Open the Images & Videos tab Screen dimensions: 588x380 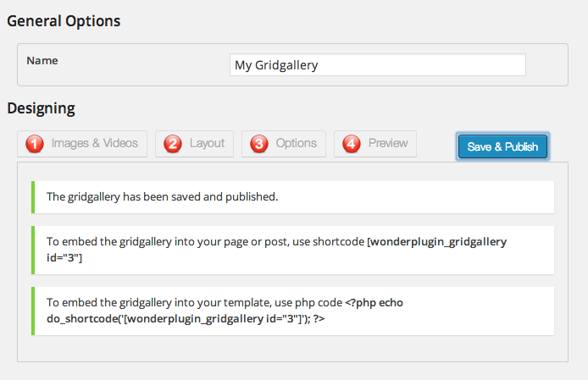pyautogui.click(x=94, y=144)
